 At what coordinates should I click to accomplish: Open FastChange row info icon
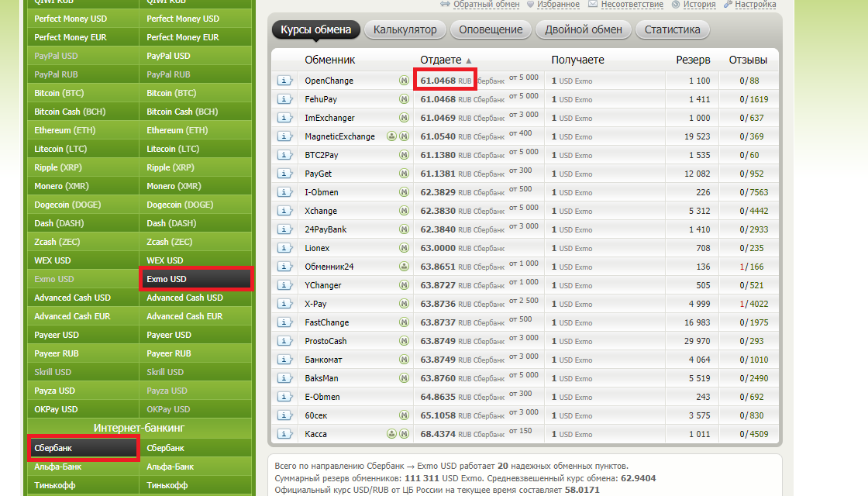284,322
